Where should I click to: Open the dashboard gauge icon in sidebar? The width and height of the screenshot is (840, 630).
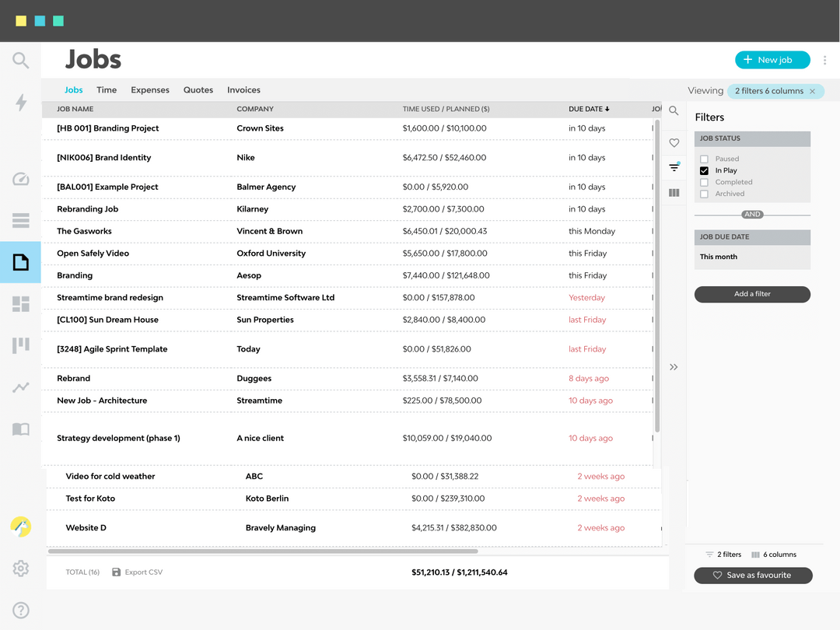(x=21, y=179)
